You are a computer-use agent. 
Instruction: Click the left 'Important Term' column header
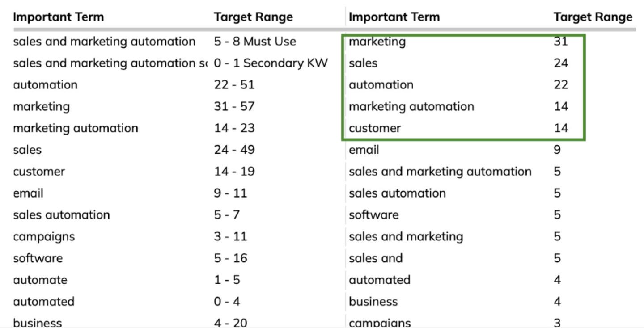tap(58, 17)
